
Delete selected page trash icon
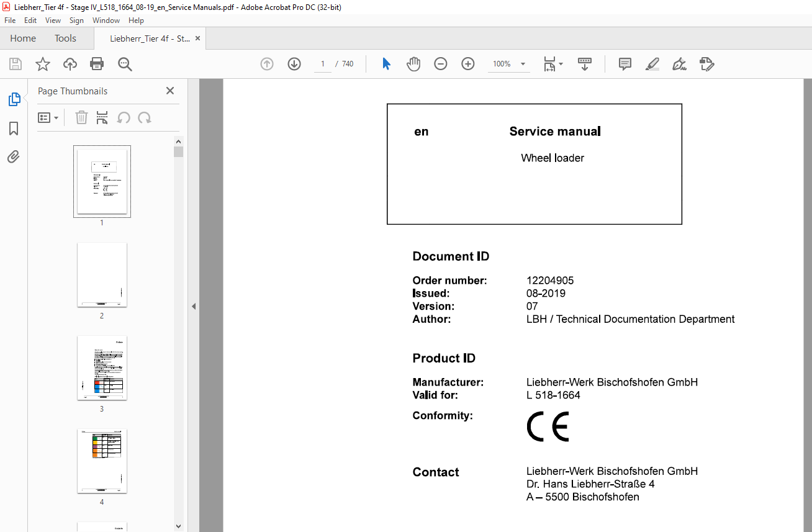tap(81, 117)
